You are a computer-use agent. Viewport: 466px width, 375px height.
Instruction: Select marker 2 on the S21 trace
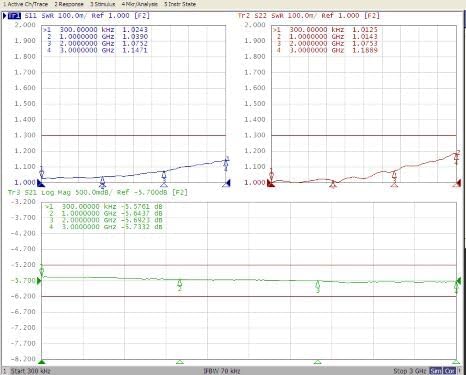[x=180, y=285]
